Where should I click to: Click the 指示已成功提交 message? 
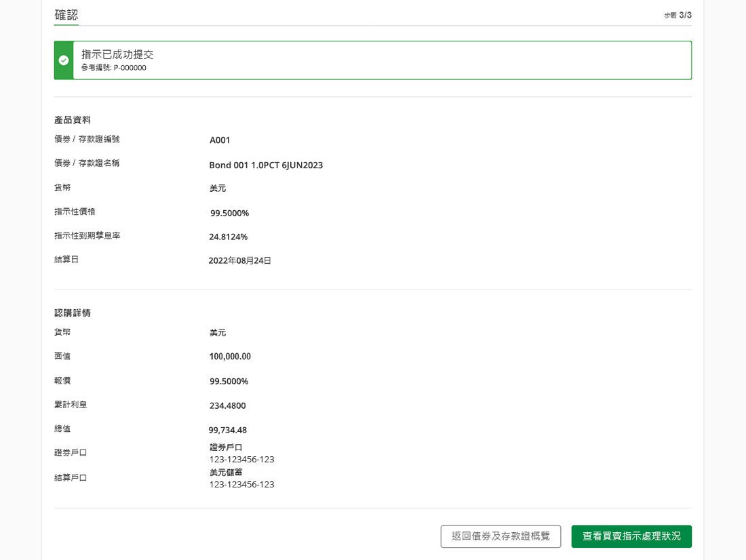[x=117, y=54]
